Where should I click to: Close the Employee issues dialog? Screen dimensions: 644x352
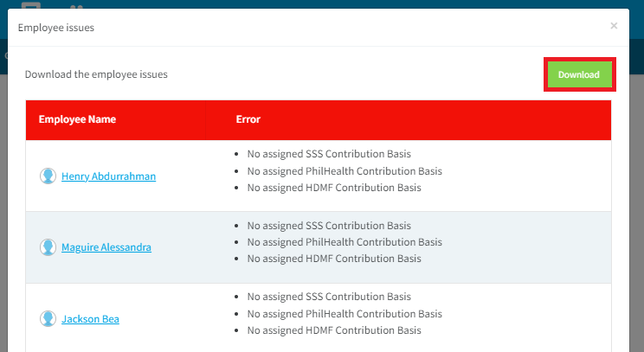(x=614, y=26)
